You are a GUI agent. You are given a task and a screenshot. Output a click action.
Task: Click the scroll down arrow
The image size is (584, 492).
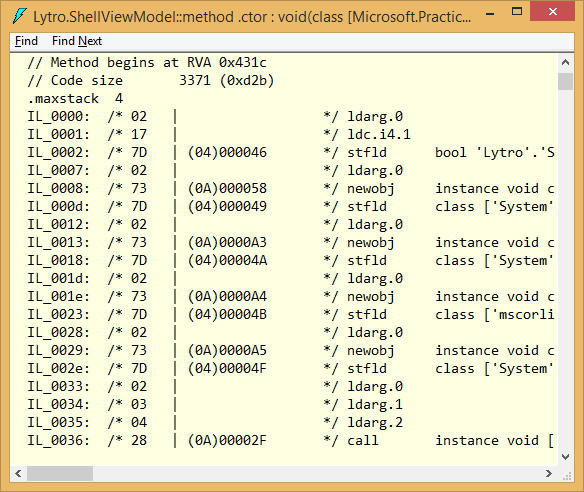(x=565, y=457)
